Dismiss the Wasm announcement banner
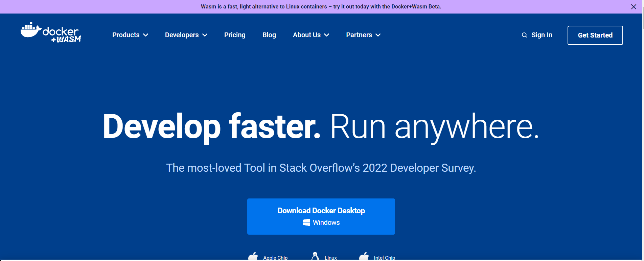 tap(634, 7)
